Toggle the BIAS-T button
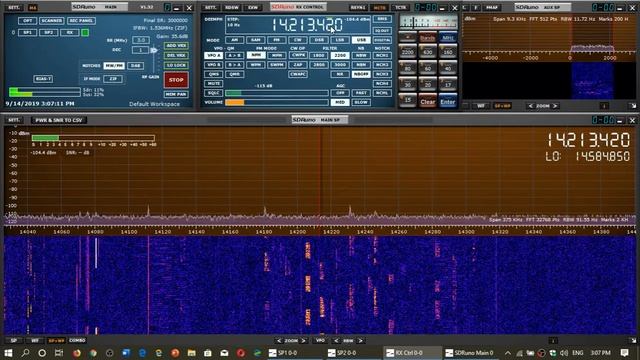The width and height of the screenshot is (640, 360). click(x=43, y=79)
